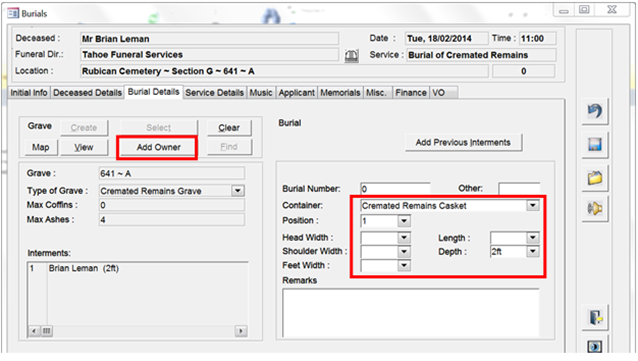
Task: Click the Burials window title icon
Action: click(13, 13)
